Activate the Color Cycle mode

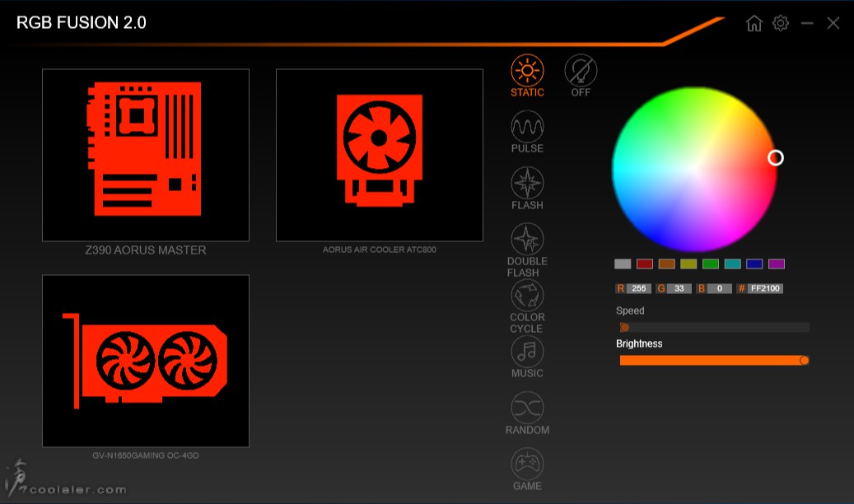(527, 295)
